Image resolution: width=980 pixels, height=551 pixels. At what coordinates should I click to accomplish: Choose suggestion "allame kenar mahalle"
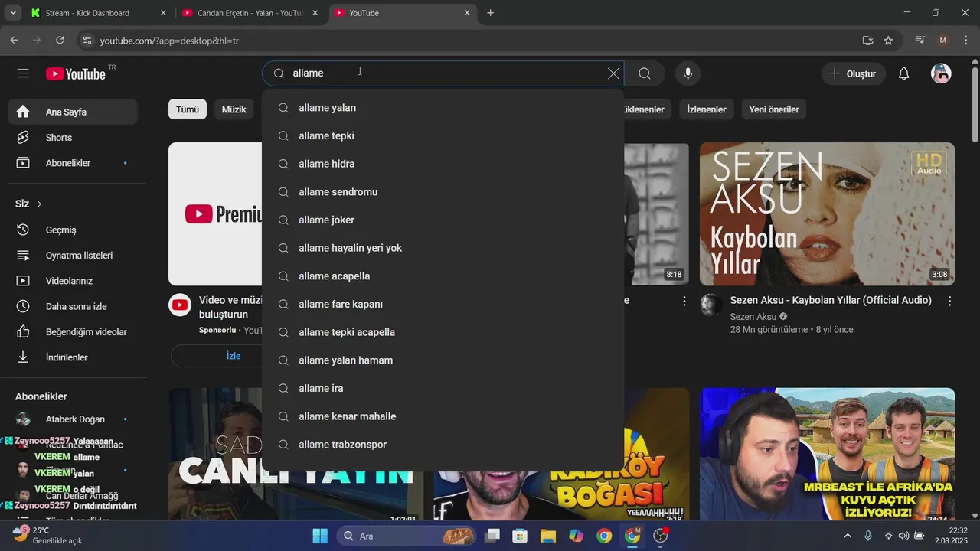(x=443, y=416)
